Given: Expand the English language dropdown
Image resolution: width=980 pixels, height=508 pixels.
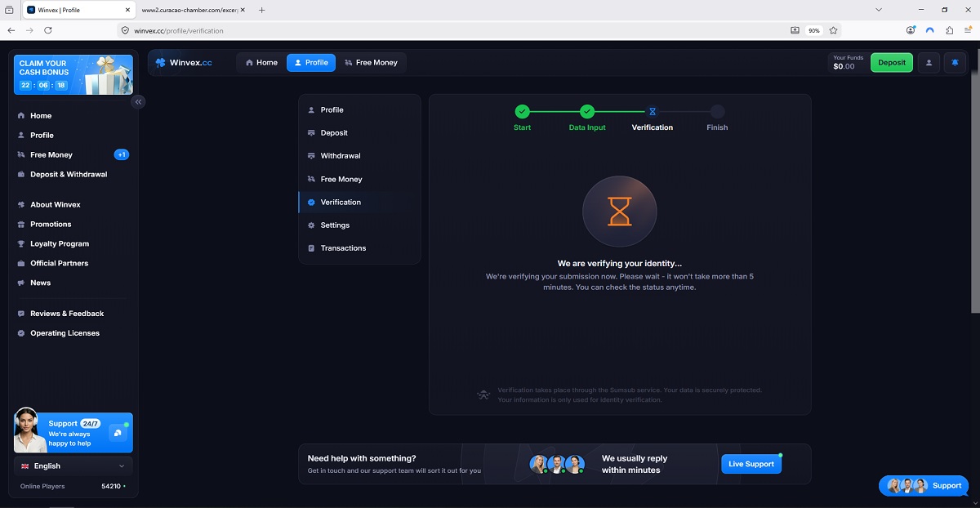Looking at the screenshot, I should coord(73,466).
